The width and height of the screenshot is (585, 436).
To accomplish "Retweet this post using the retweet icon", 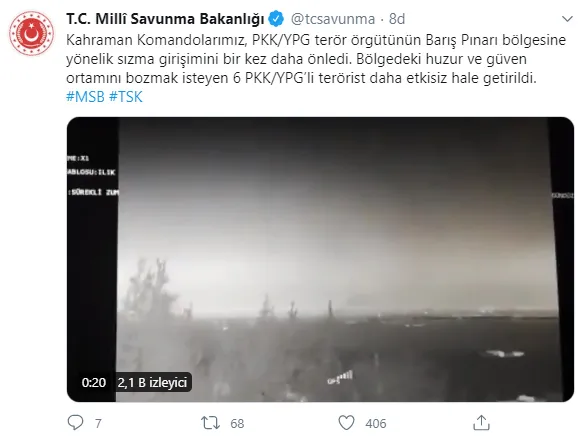I will point(210,423).
